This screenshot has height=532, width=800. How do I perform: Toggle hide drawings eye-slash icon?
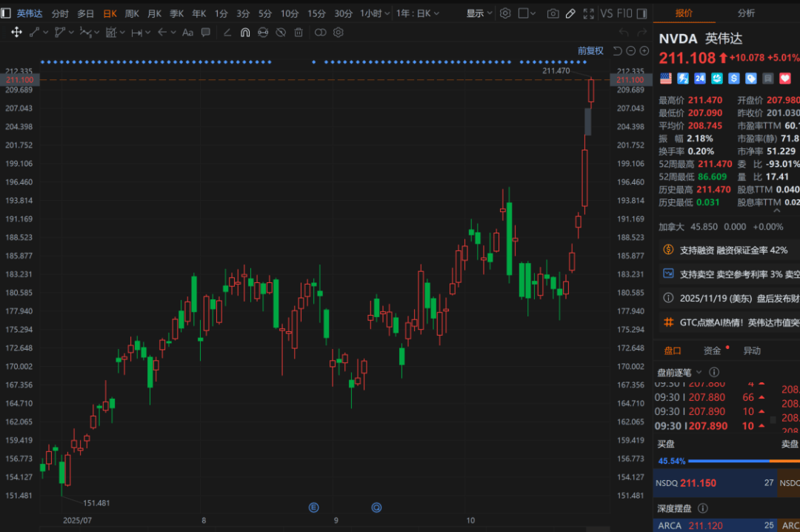(281, 32)
